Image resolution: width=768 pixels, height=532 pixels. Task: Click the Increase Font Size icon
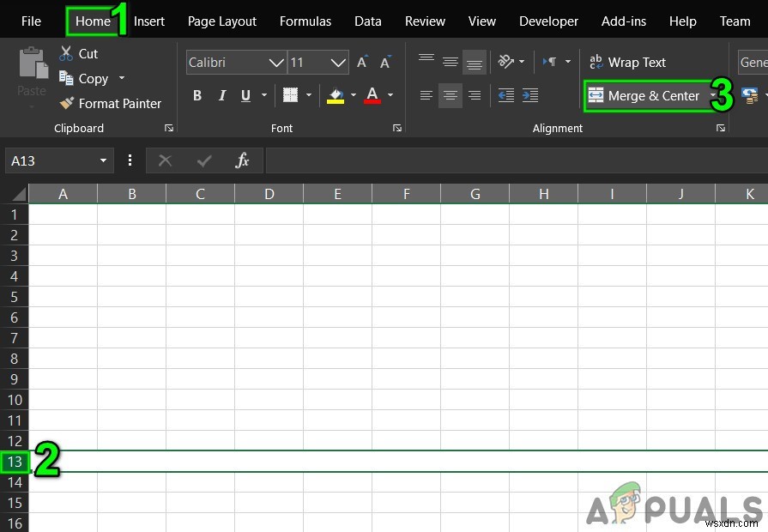point(362,63)
